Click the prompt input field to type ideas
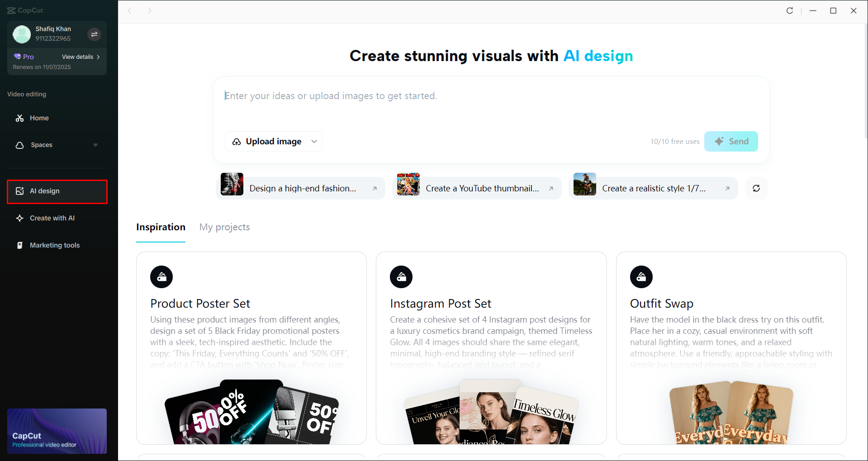 pyautogui.click(x=452, y=95)
